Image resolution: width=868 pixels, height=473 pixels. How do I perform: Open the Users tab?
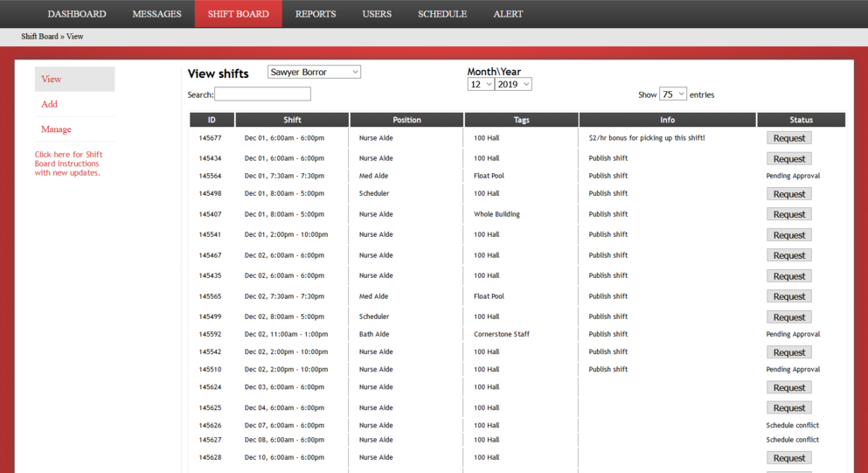click(x=377, y=14)
